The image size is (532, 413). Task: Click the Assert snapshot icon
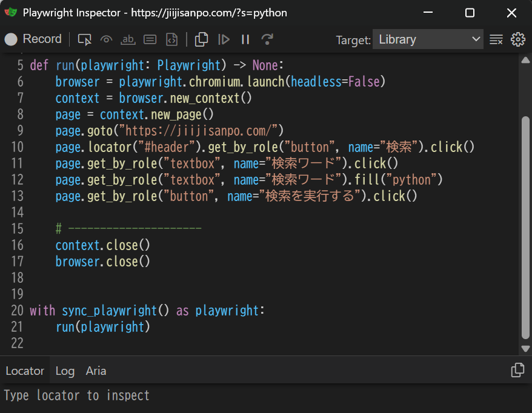pyautogui.click(x=171, y=40)
